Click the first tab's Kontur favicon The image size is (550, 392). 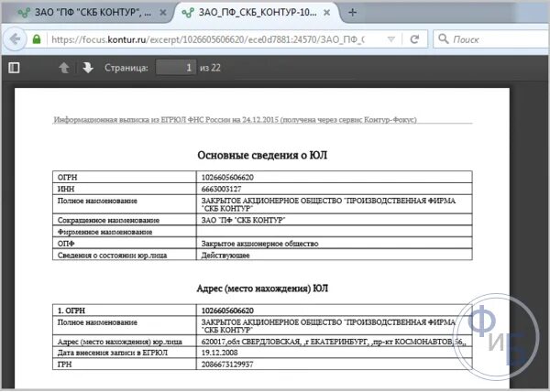pos(24,13)
